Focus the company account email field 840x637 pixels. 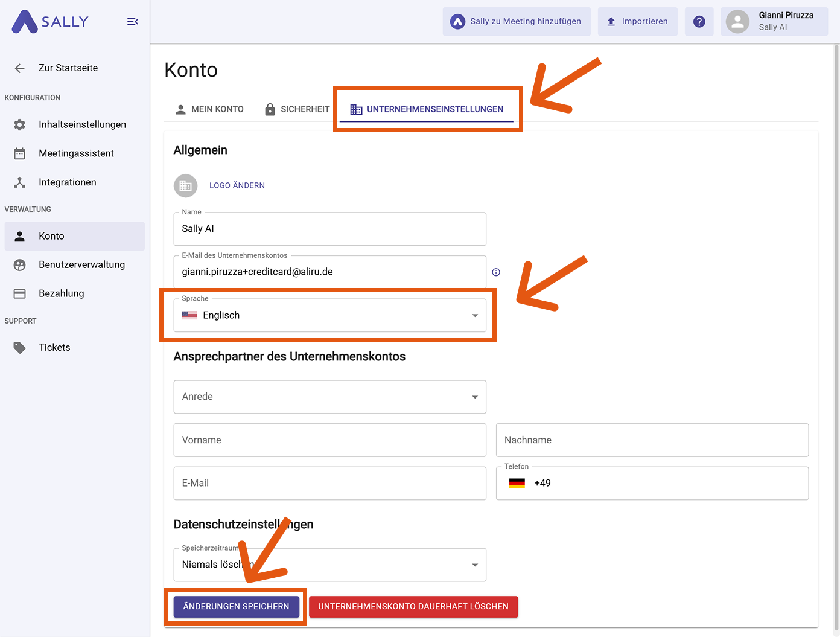[330, 272]
